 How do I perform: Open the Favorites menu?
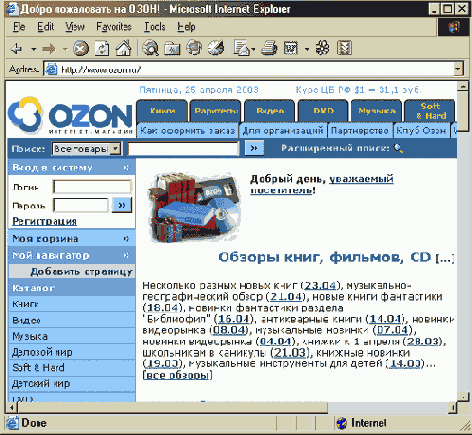pos(114,27)
